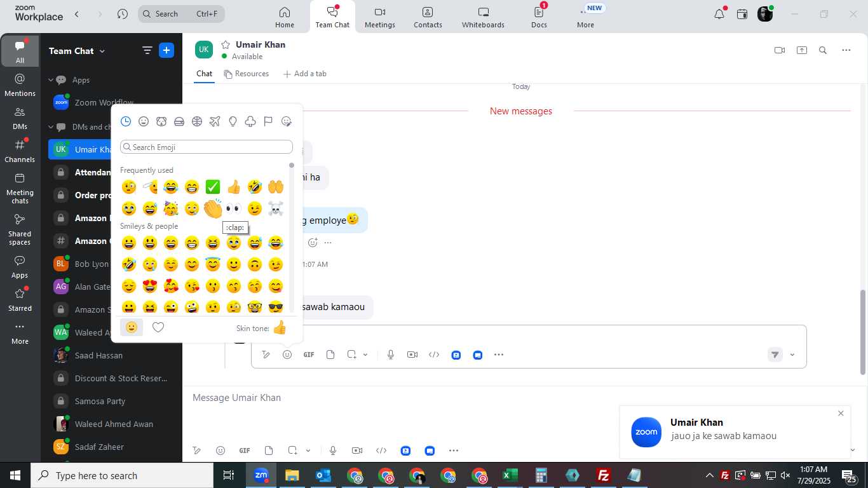Open the Channels sidebar view

click(20, 151)
